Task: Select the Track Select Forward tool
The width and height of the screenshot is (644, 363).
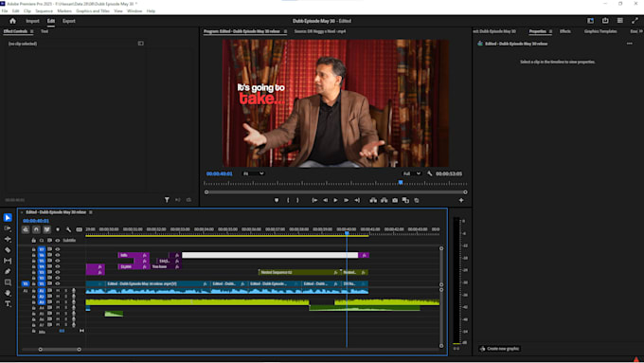Action: [8, 228]
